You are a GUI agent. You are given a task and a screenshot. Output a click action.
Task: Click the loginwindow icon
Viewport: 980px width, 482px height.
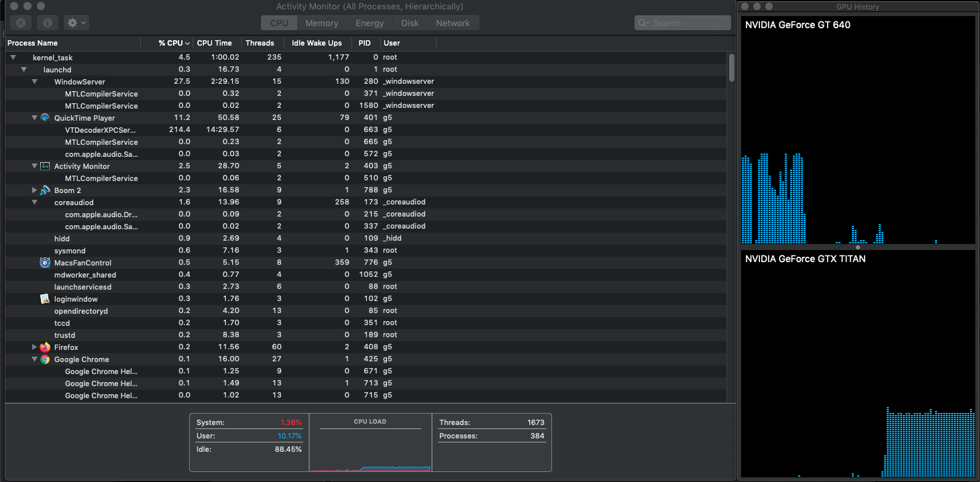[45, 298]
